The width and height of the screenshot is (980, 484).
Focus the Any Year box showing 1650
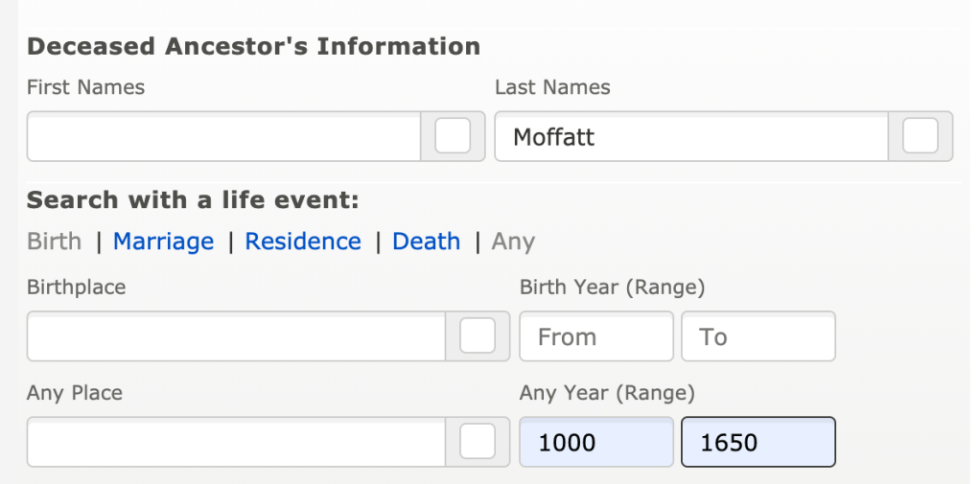tap(758, 442)
